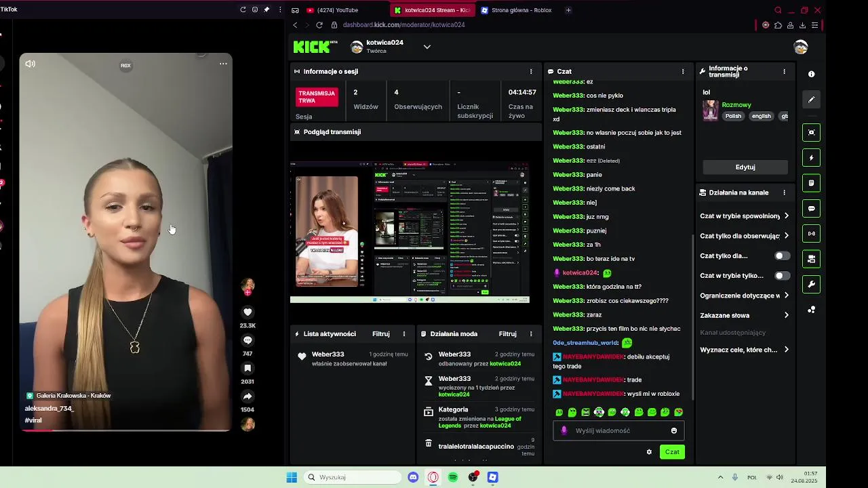868x488 pixels.
Task: Open 'Lista aktywności' three-dots menu
Action: pos(404,333)
